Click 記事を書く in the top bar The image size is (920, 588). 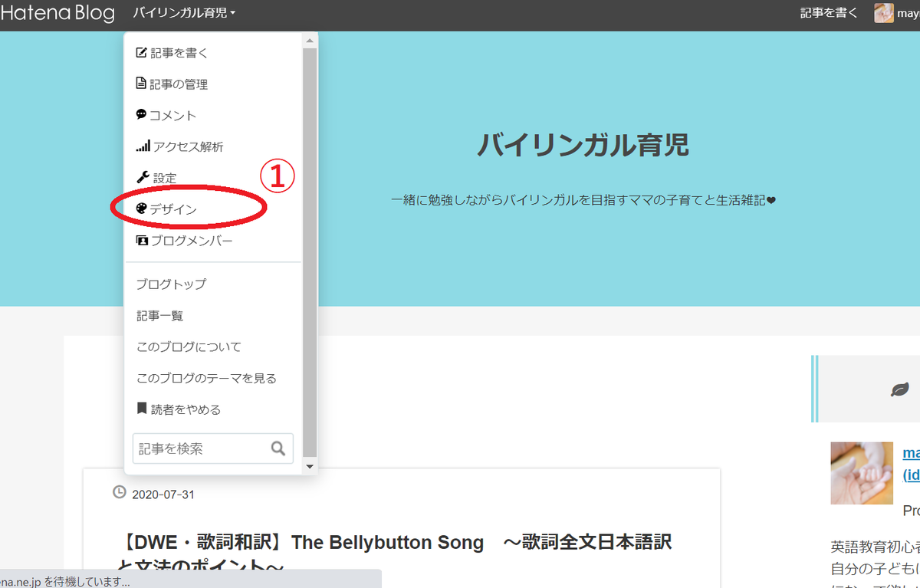(829, 13)
